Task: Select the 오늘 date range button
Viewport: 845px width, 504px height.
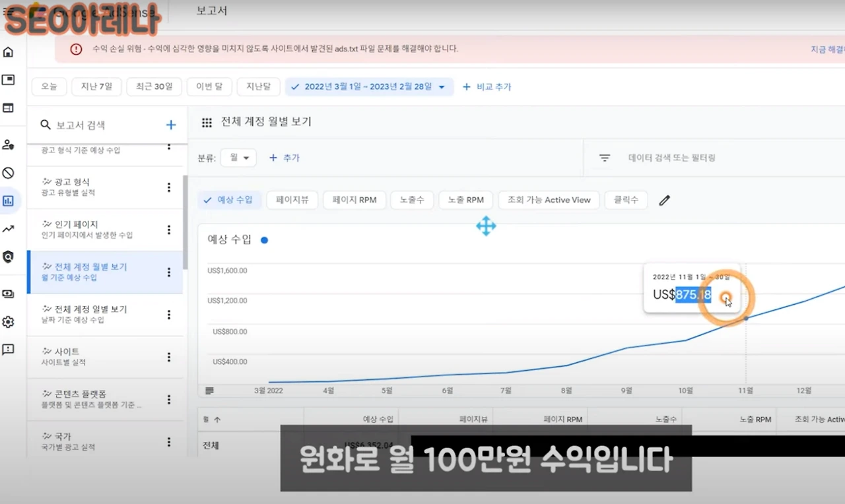Action: [49, 86]
